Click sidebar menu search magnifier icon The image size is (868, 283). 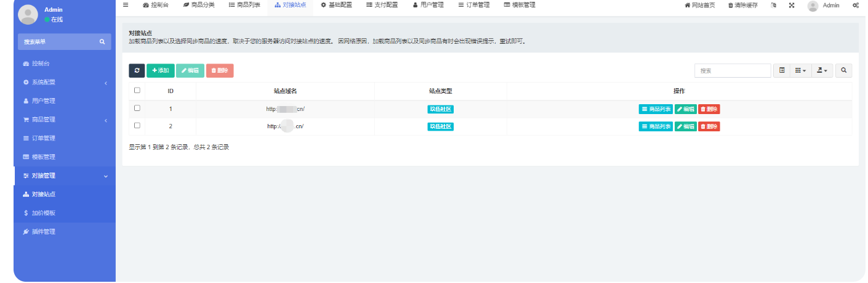(x=102, y=42)
